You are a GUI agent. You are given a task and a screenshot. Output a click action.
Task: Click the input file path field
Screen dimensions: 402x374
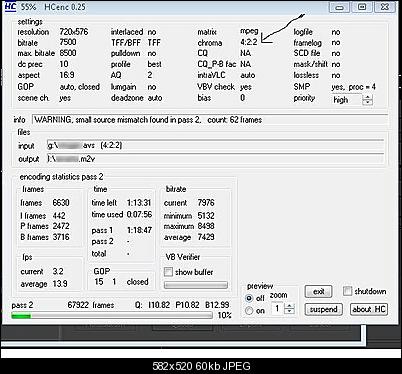215,145
